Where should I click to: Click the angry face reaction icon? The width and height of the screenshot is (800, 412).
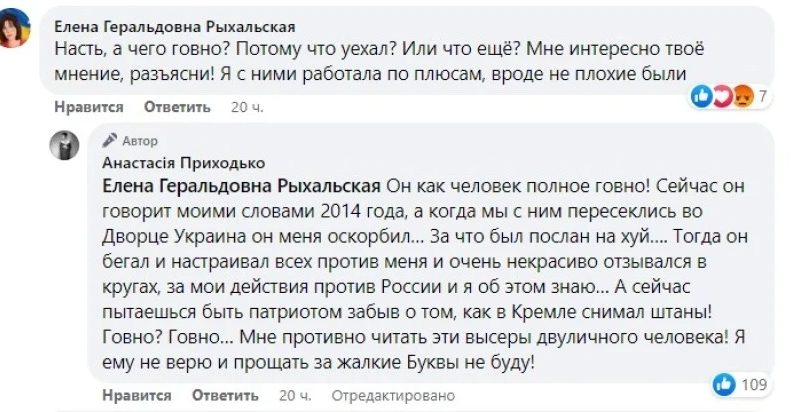[740, 96]
